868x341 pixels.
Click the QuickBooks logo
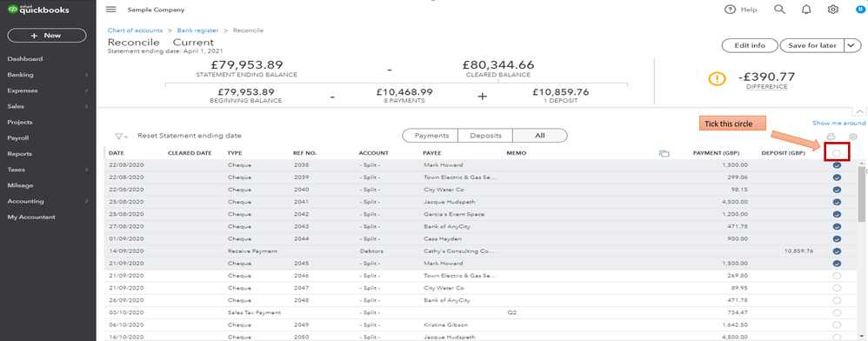(x=38, y=10)
